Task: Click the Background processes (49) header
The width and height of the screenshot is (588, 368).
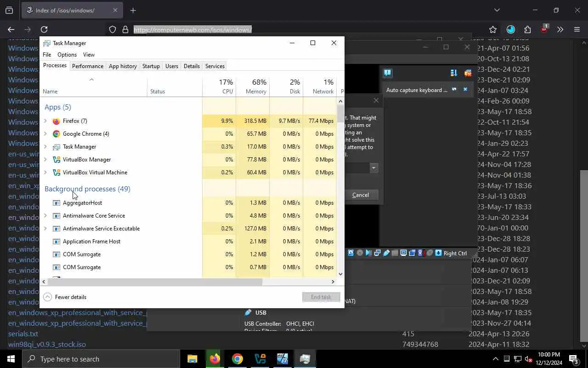Action: 87,189
